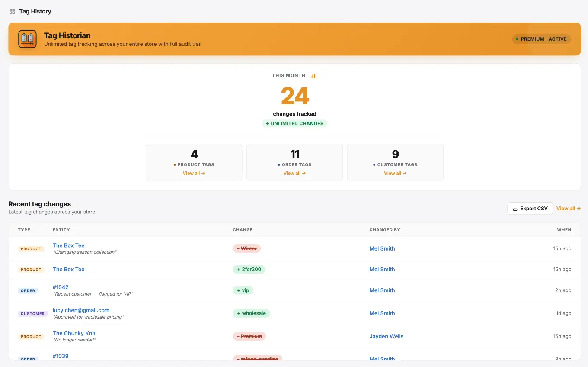Click Mel Smith in the wholesale row
This screenshot has width=588, height=367.
click(x=382, y=313)
